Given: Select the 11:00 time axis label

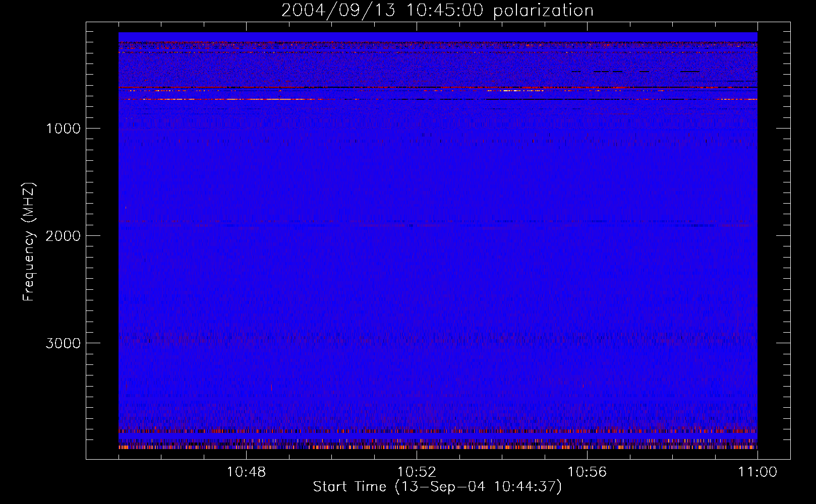Looking at the screenshot, I should (757, 472).
